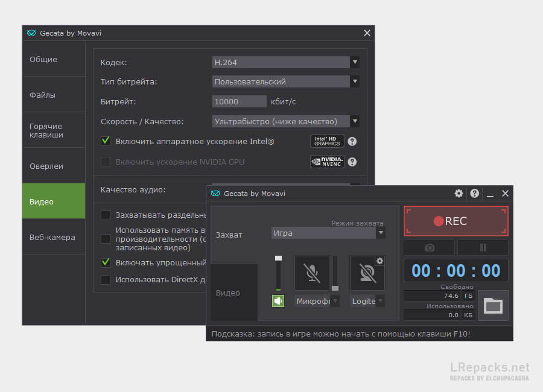The image size is (543, 392).
Task: Start recording with the REC button
Action: pos(456,221)
